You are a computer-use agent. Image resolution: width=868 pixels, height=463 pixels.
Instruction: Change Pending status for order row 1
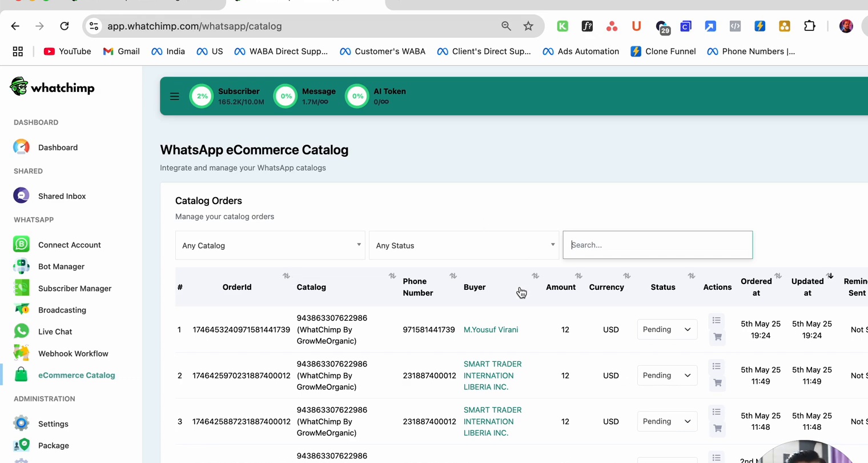667,329
